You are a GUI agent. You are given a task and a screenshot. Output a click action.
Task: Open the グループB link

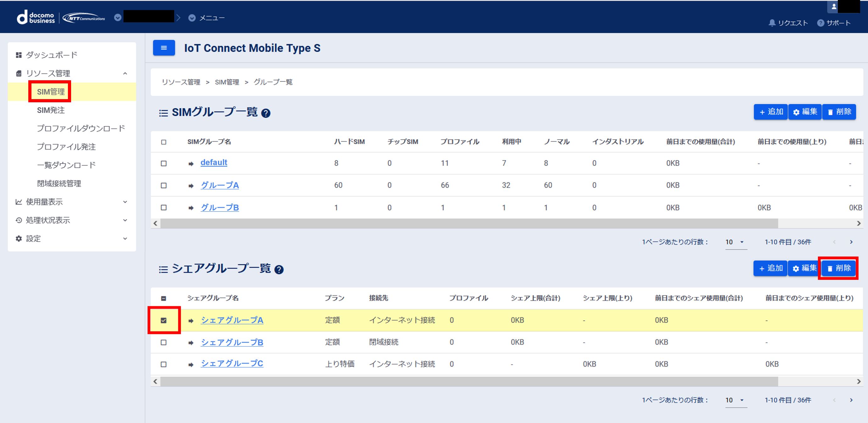(x=220, y=208)
